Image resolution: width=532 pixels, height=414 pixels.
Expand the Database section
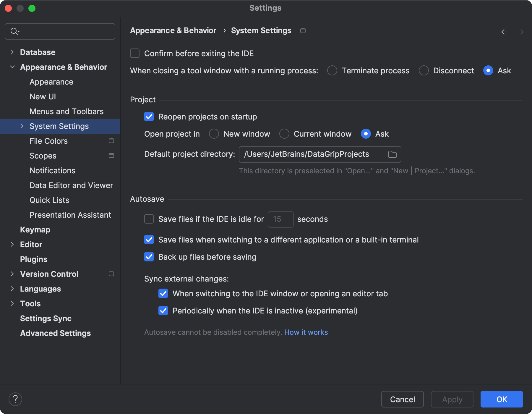[x=12, y=52]
